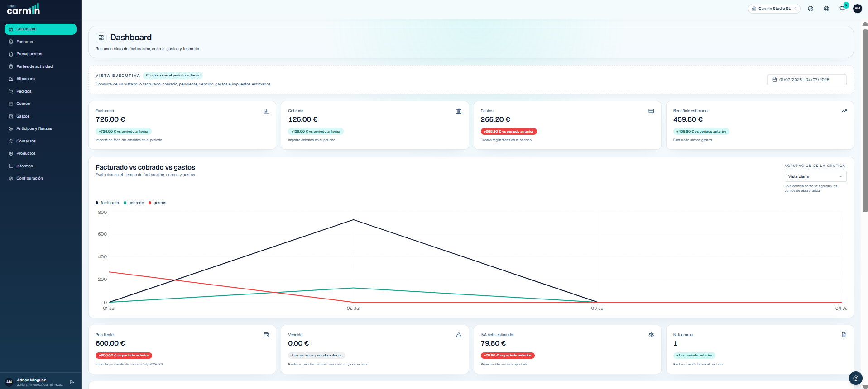Go to Contactos
Screen dimensions: 868x389
tap(40, 141)
